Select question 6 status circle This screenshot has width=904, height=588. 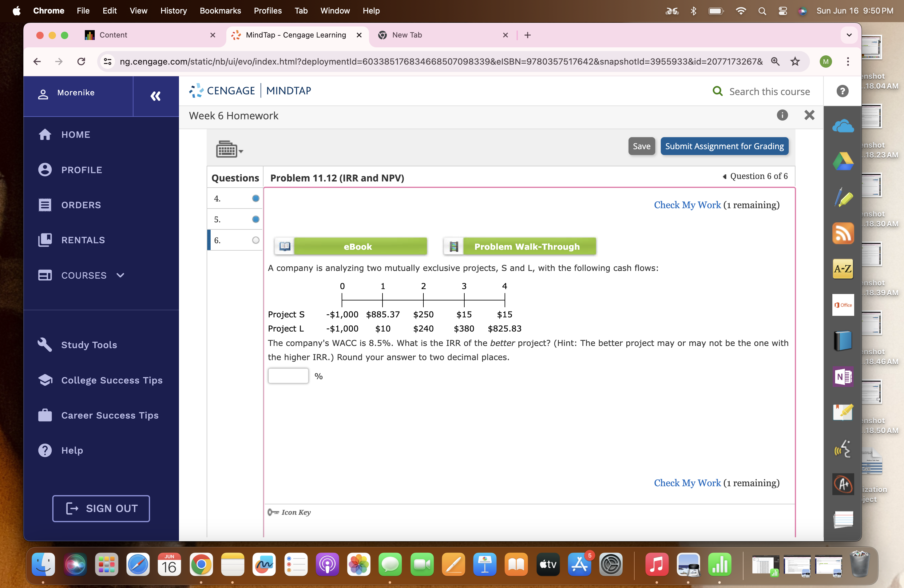(x=255, y=240)
